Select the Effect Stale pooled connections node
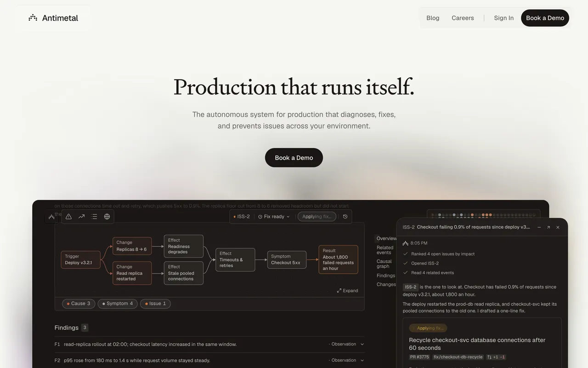This screenshot has height=368, width=588. pyautogui.click(x=184, y=273)
